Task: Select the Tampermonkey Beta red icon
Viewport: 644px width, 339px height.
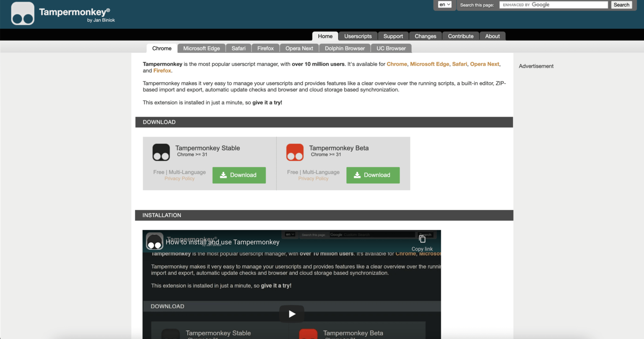Action: click(295, 152)
